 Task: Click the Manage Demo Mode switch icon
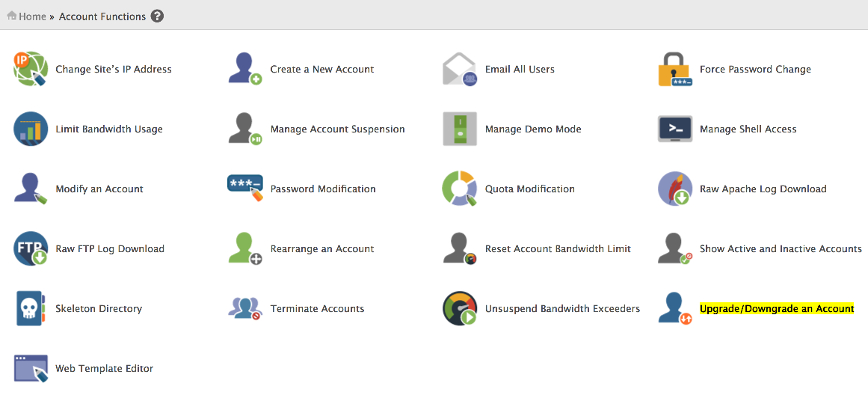[x=459, y=129]
